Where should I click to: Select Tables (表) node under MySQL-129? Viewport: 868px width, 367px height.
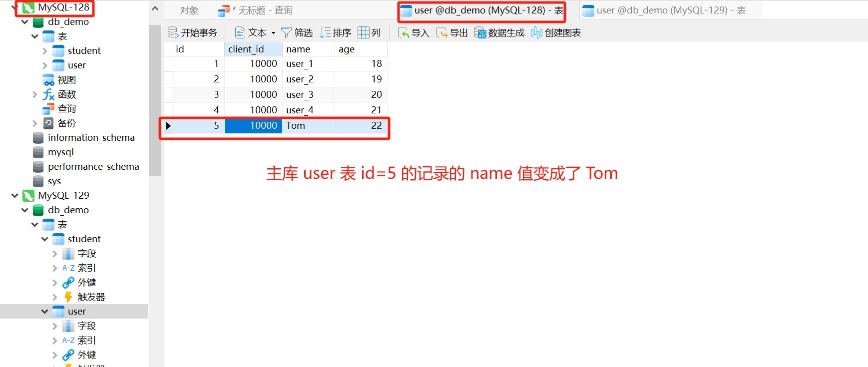click(x=62, y=225)
